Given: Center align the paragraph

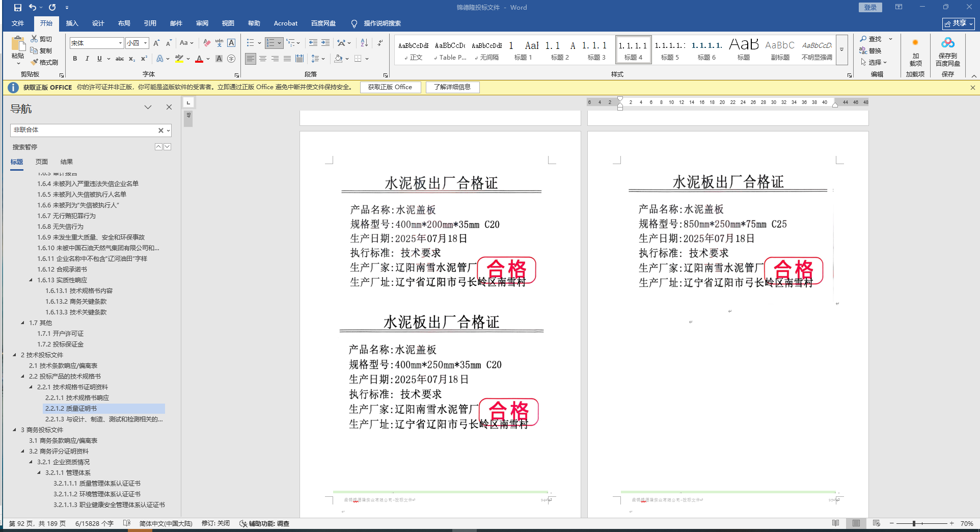Looking at the screenshot, I should [x=263, y=59].
